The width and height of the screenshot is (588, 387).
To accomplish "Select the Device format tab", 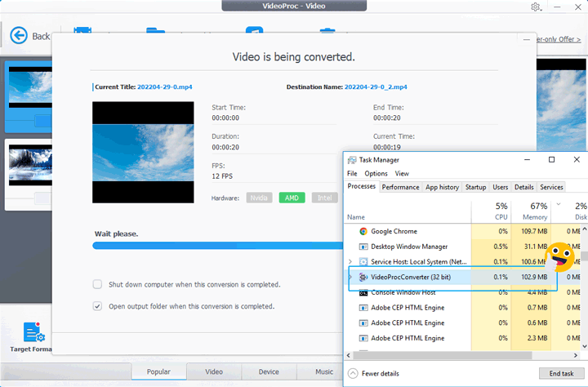I will coord(269,371).
